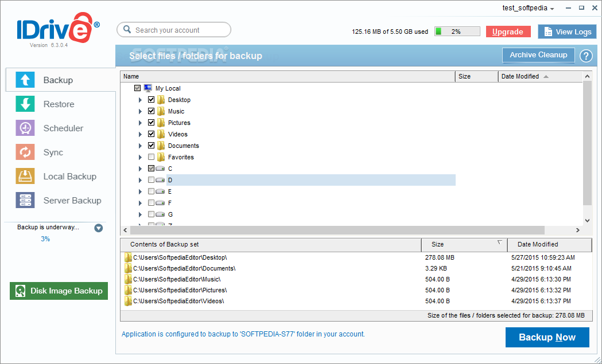The width and height of the screenshot is (602, 364).
Task: Click the Upgrade button
Action: (508, 32)
